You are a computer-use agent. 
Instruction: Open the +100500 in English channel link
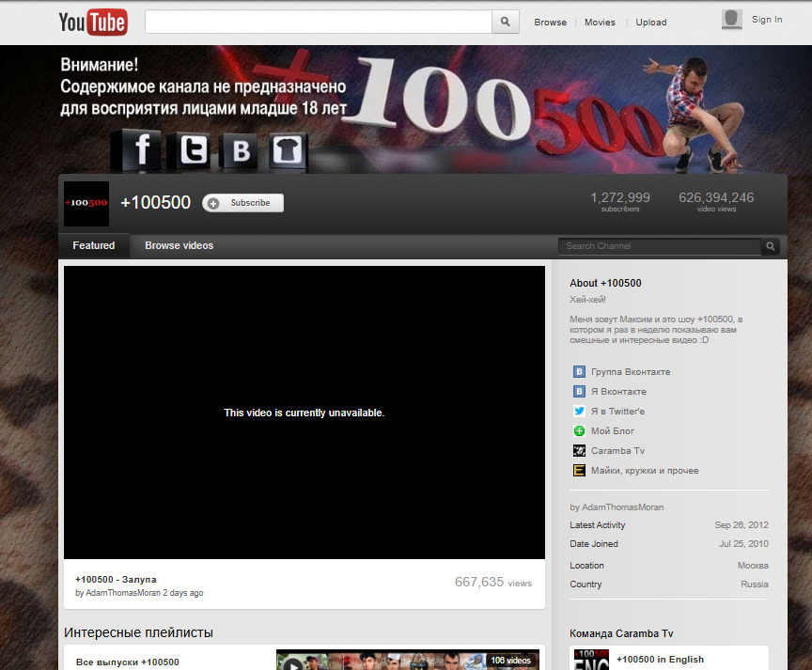(661, 659)
